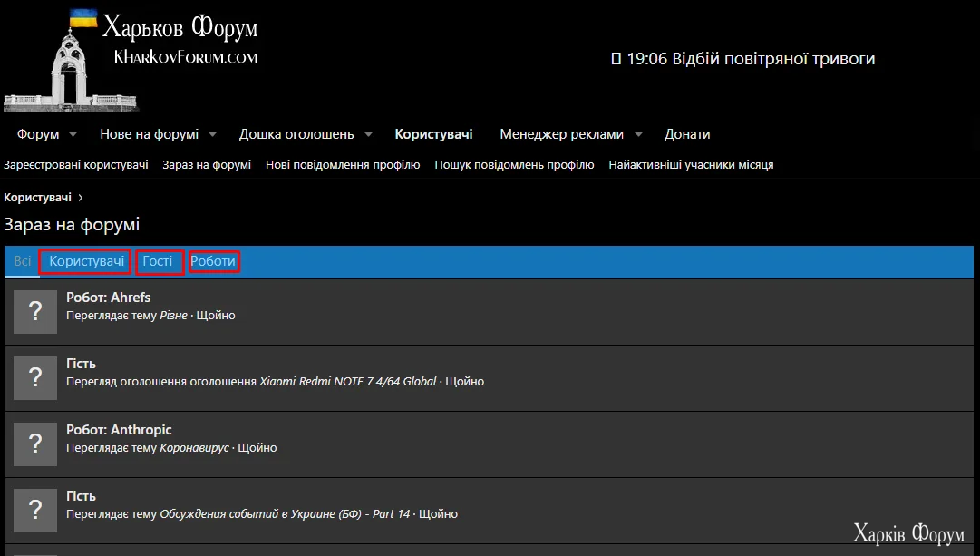Expand the Форум menu arrow
This screenshot has height=556, width=980.
pos(73,134)
